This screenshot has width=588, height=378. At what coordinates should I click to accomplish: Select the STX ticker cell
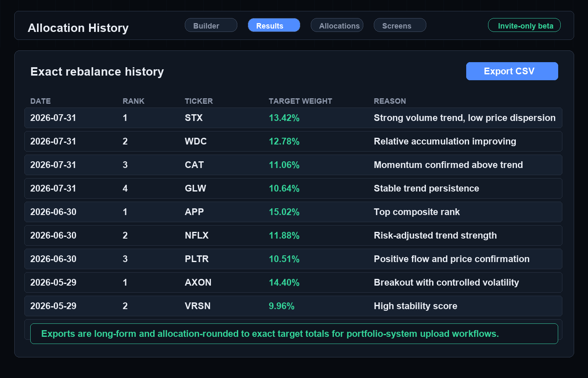pos(194,118)
